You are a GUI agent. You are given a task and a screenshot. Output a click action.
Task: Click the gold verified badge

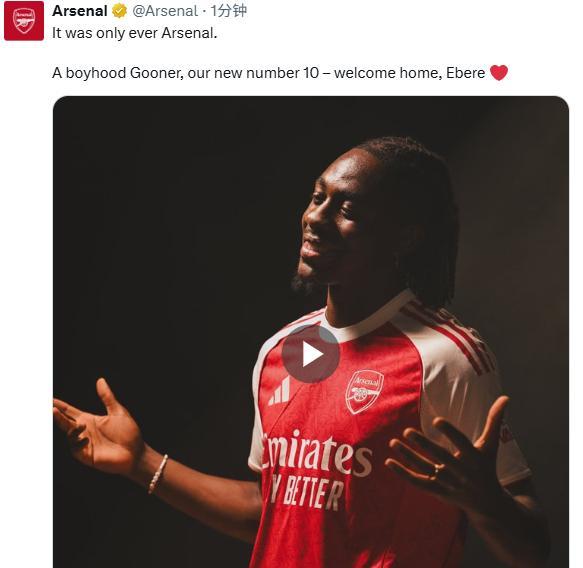[x=119, y=11]
